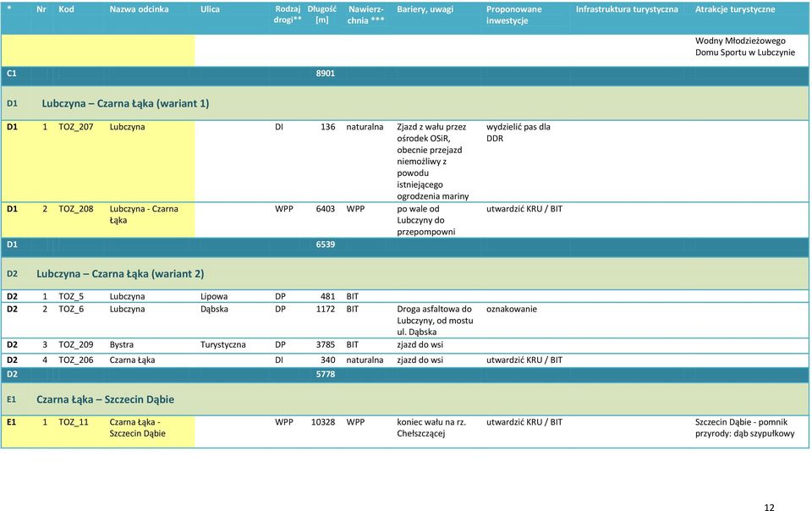Image resolution: width=812 pixels, height=511 pixels.
Task: Click the text 'oznakowanie'
Action: [x=511, y=309]
